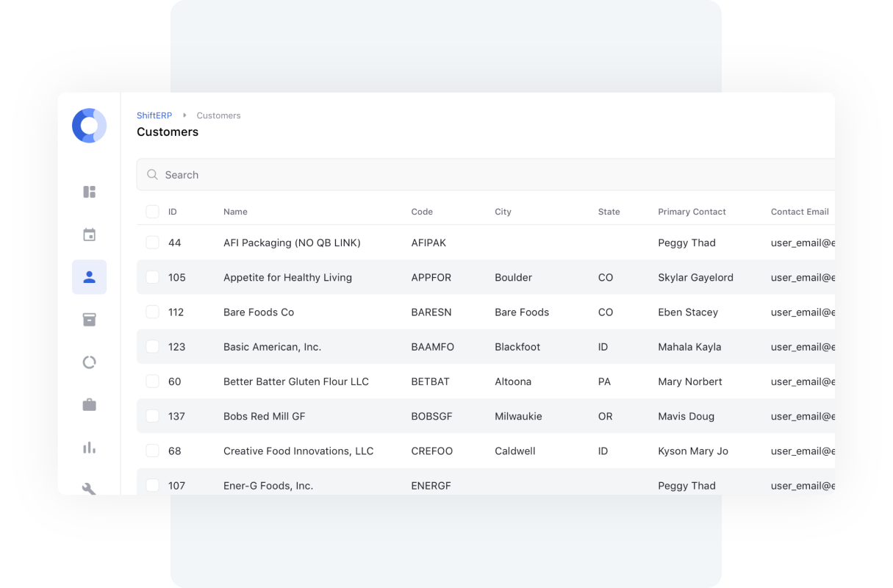
Task: Click the city Milwaukie
Action: point(518,416)
